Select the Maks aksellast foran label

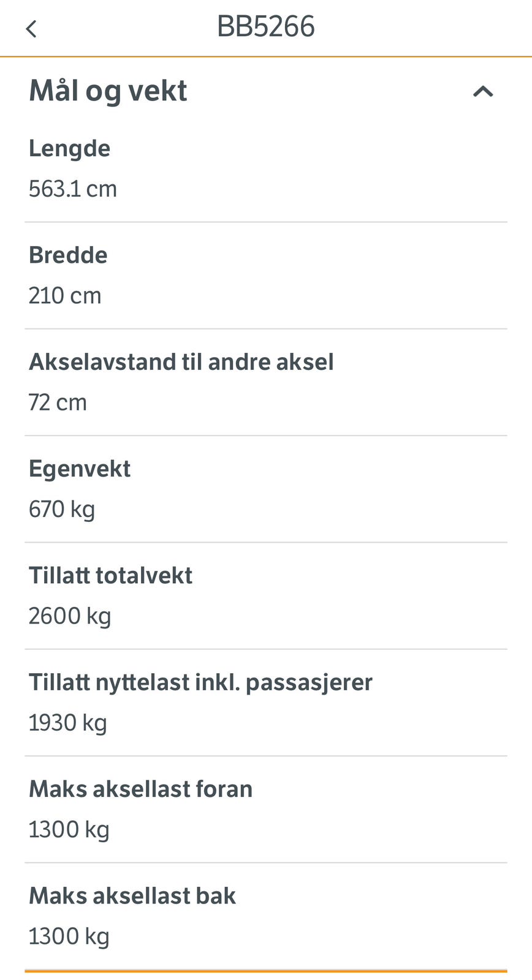click(x=140, y=789)
